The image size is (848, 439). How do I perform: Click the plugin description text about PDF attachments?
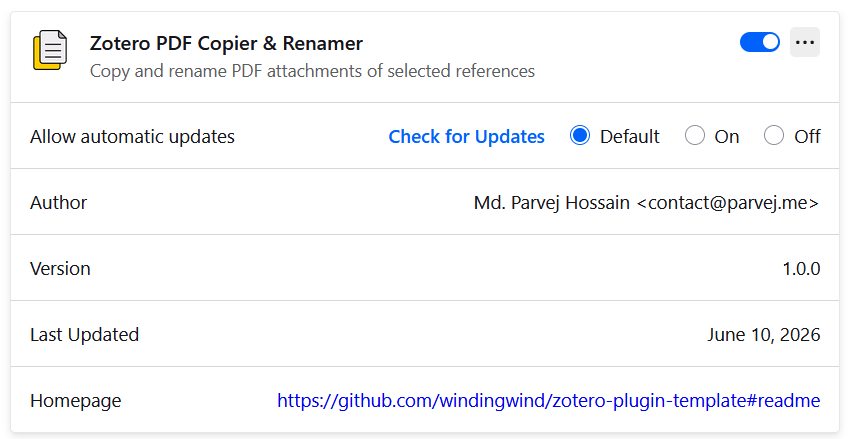[312, 71]
